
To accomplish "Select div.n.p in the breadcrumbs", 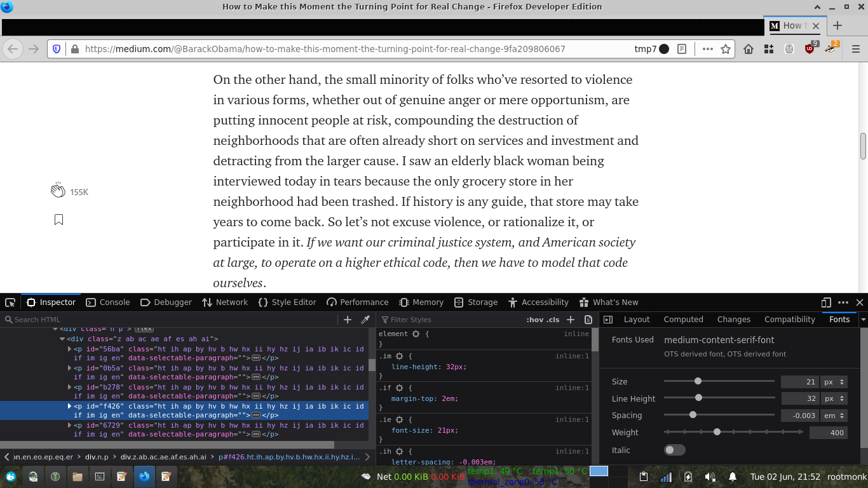I will tap(97, 457).
